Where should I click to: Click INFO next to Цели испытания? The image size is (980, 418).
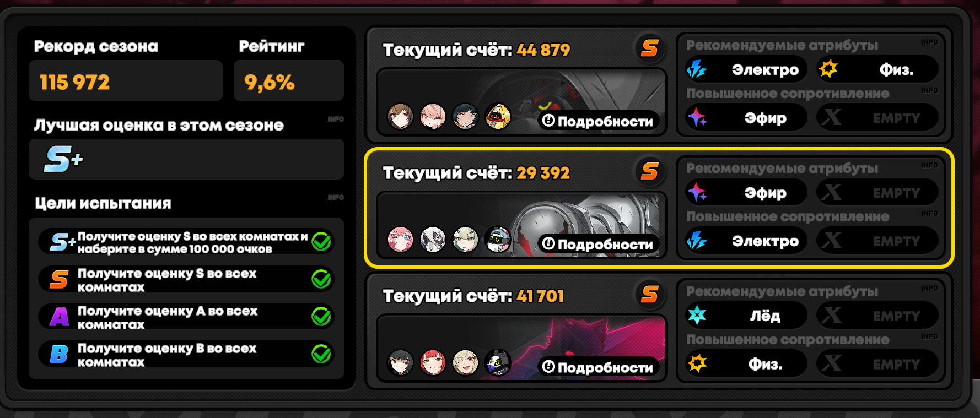(x=336, y=197)
